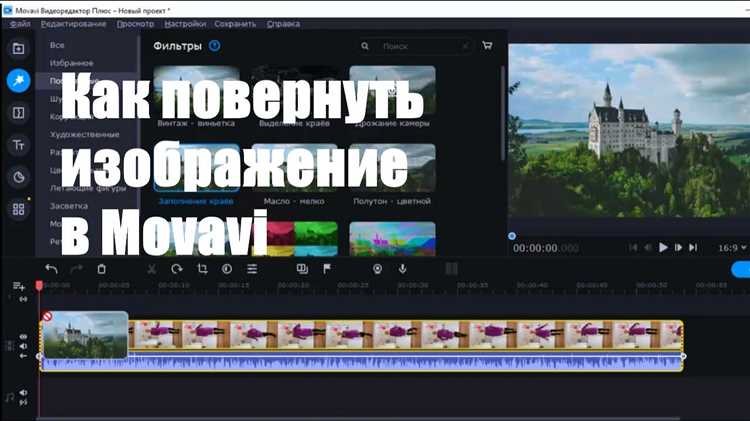Click the Filters help info icon

(215, 46)
